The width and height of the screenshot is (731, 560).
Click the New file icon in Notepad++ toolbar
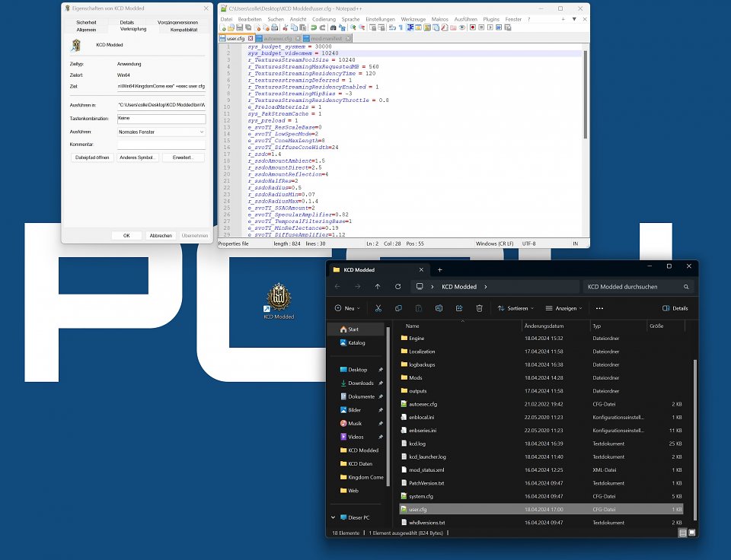[223, 27]
